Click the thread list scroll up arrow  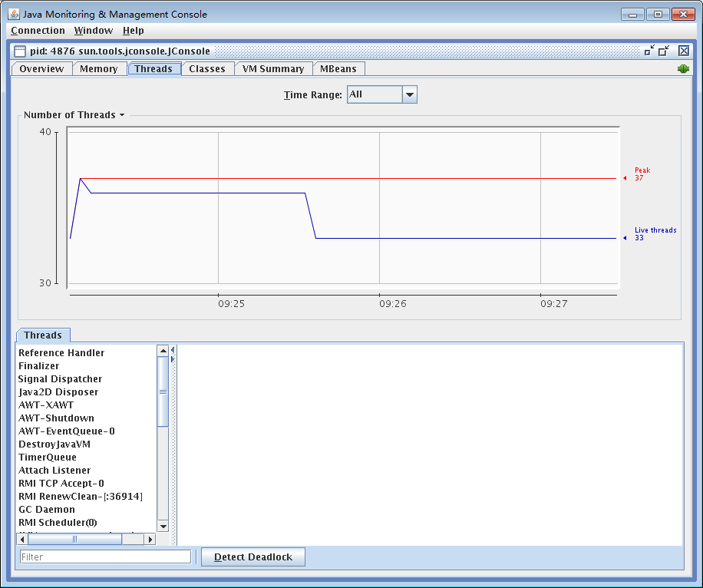pyautogui.click(x=163, y=351)
